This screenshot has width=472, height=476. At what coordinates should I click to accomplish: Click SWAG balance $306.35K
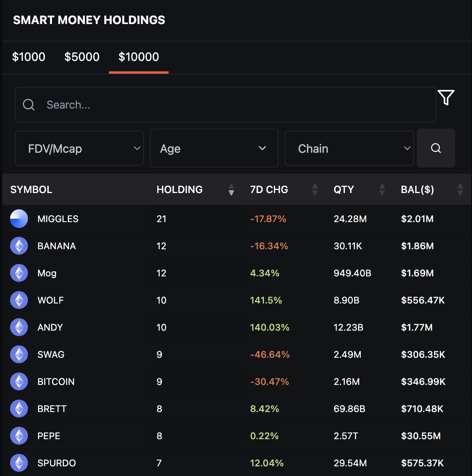423,355
